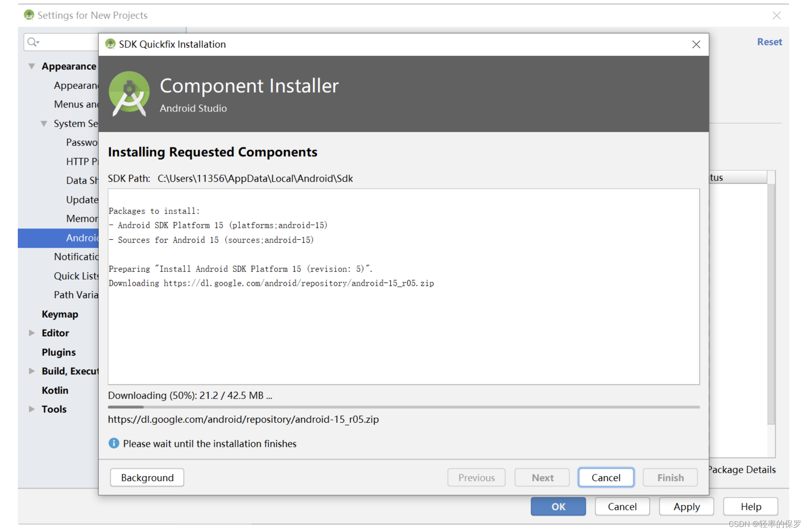Select the Passwords settings item
Viewport: 807px width, 532px height.
click(82, 142)
